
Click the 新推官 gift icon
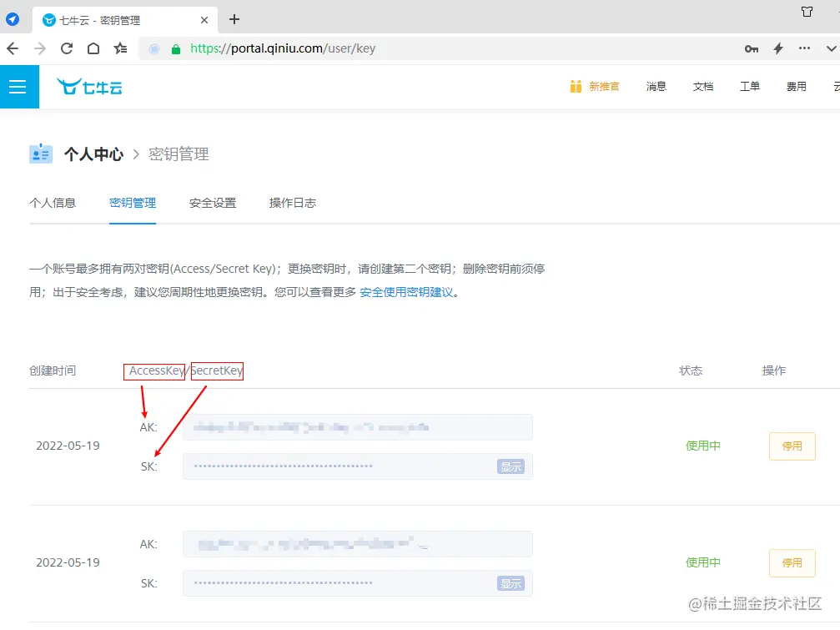click(x=576, y=86)
